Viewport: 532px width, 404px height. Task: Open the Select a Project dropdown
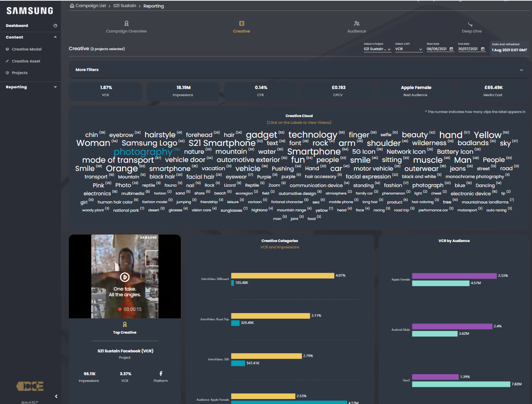tap(377, 49)
